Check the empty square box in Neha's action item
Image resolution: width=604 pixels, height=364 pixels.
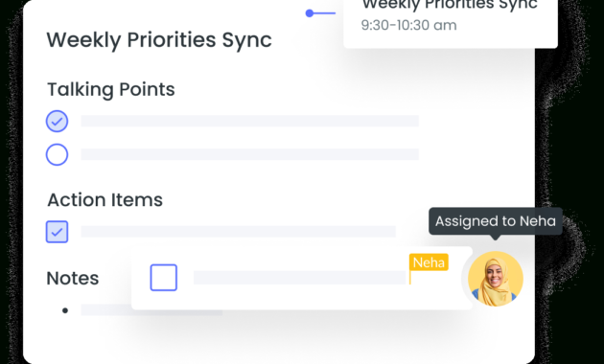(164, 278)
